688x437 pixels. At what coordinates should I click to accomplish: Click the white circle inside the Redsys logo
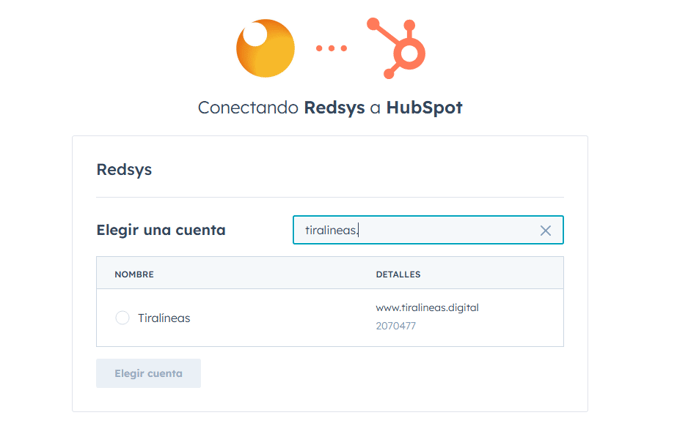click(x=255, y=35)
